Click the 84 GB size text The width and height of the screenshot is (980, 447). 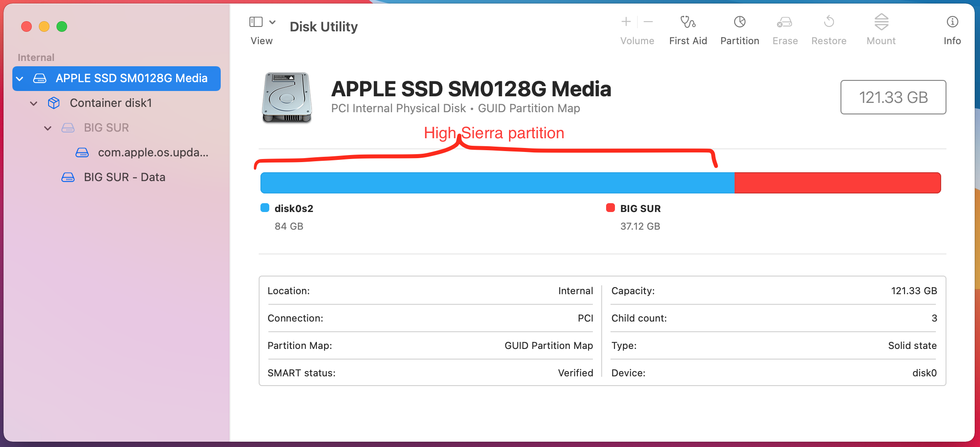(x=289, y=226)
